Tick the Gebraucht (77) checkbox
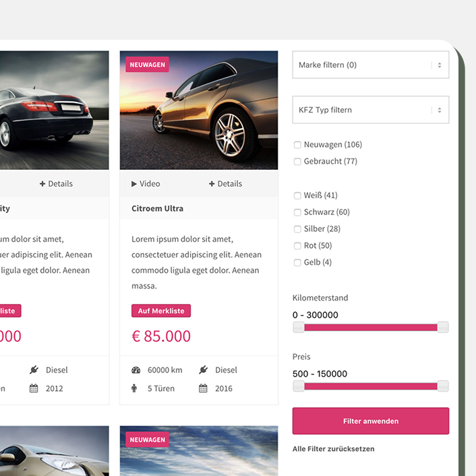 click(x=297, y=162)
